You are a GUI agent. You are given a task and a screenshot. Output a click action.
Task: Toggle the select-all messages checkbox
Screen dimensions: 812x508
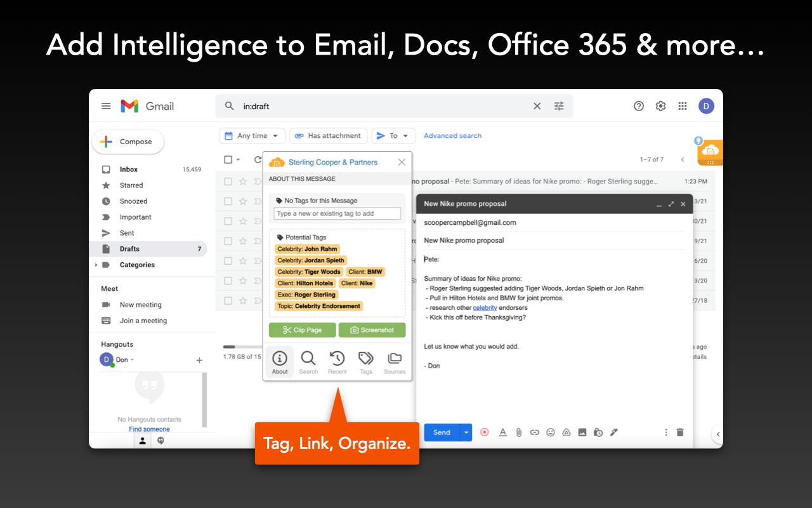point(228,160)
